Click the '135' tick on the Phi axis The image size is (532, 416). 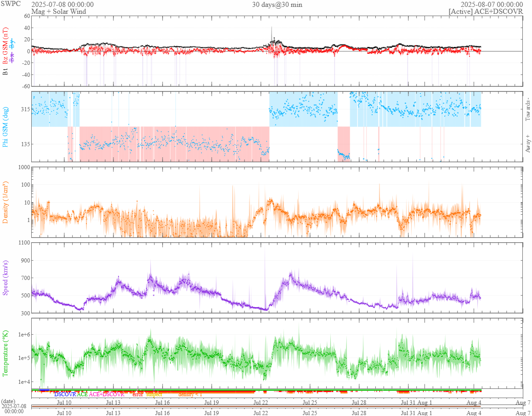(25, 144)
